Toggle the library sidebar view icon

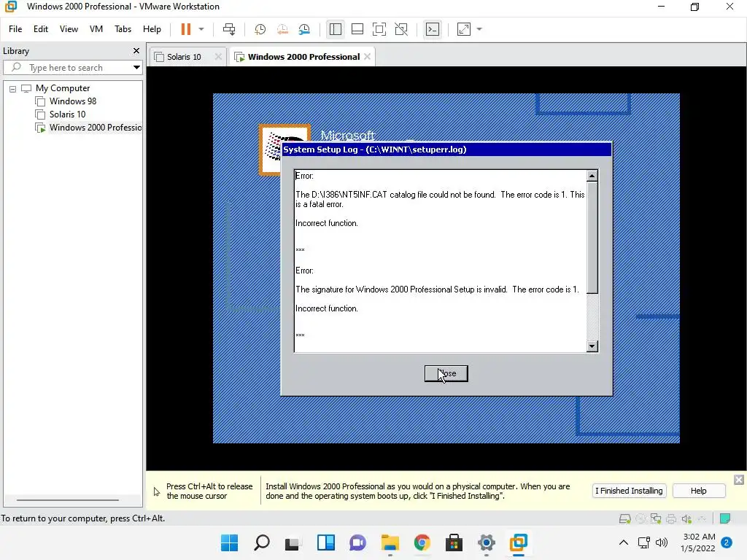pyautogui.click(x=336, y=29)
